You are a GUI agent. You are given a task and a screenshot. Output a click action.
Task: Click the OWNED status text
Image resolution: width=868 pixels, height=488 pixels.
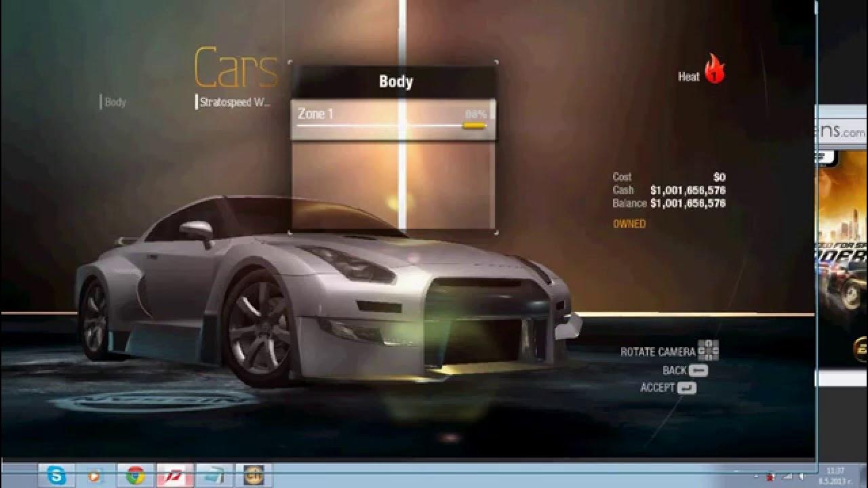pos(629,224)
